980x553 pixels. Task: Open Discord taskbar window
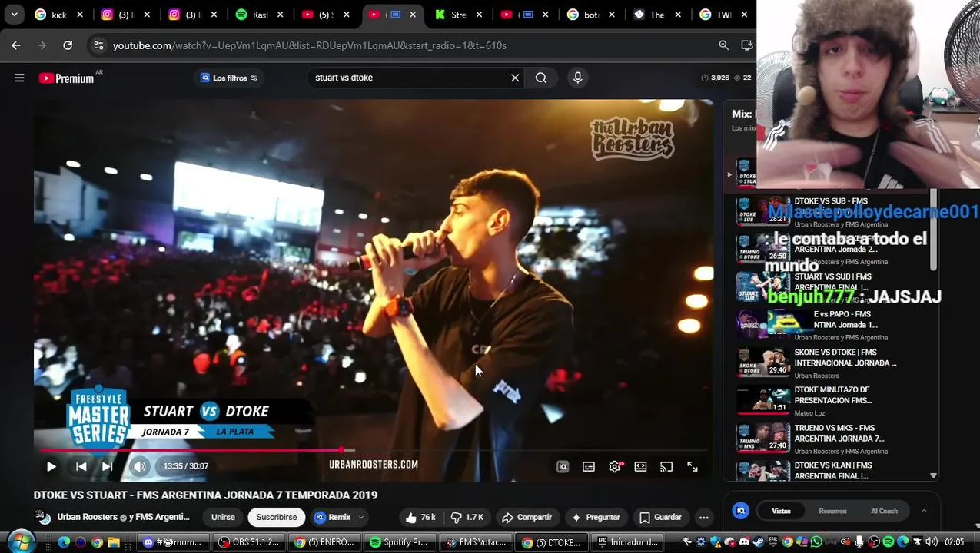[173, 542]
